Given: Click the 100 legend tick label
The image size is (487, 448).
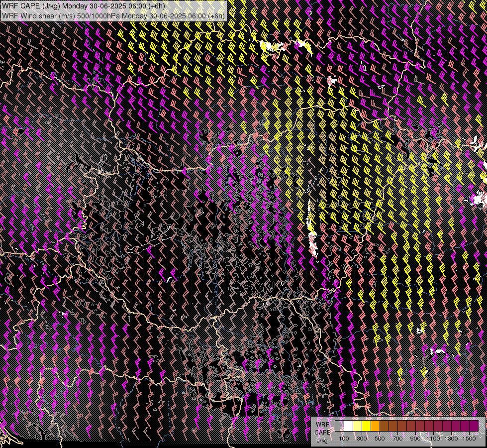Looking at the screenshot, I should 344,439.
